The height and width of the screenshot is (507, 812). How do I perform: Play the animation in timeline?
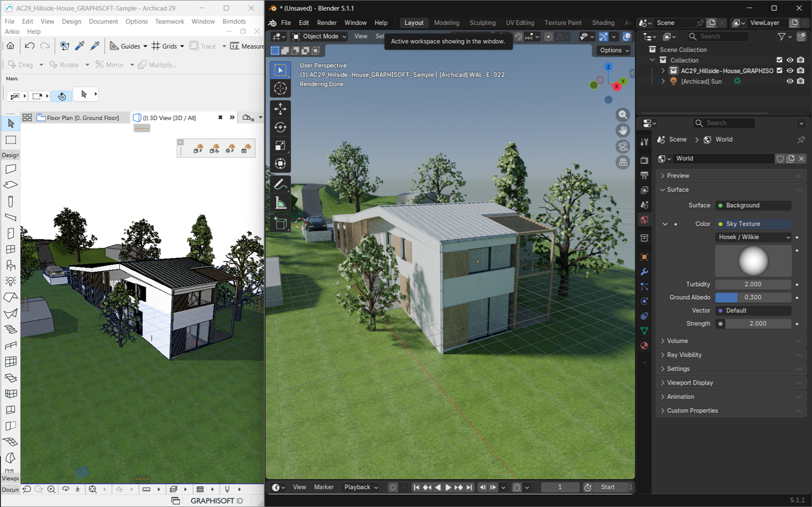point(448,487)
